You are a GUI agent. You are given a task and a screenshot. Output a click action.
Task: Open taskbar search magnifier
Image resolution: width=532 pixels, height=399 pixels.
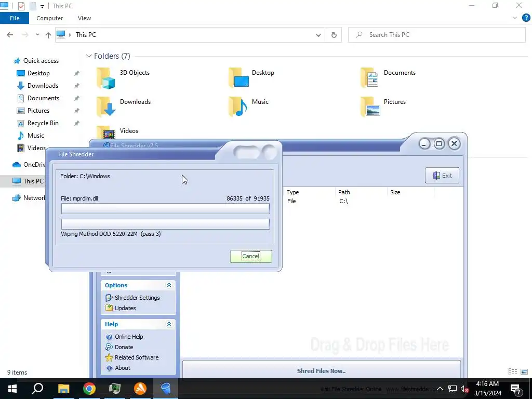point(37,389)
